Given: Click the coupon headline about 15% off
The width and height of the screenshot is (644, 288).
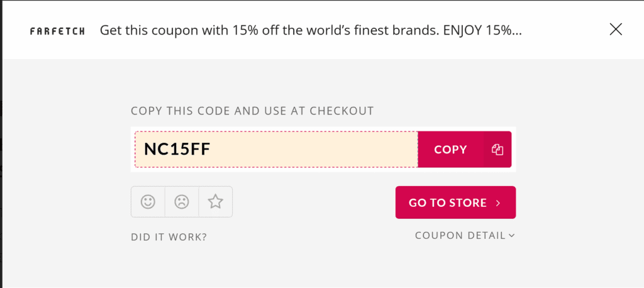Looking at the screenshot, I should pyautogui.click(x=311, y=31).
